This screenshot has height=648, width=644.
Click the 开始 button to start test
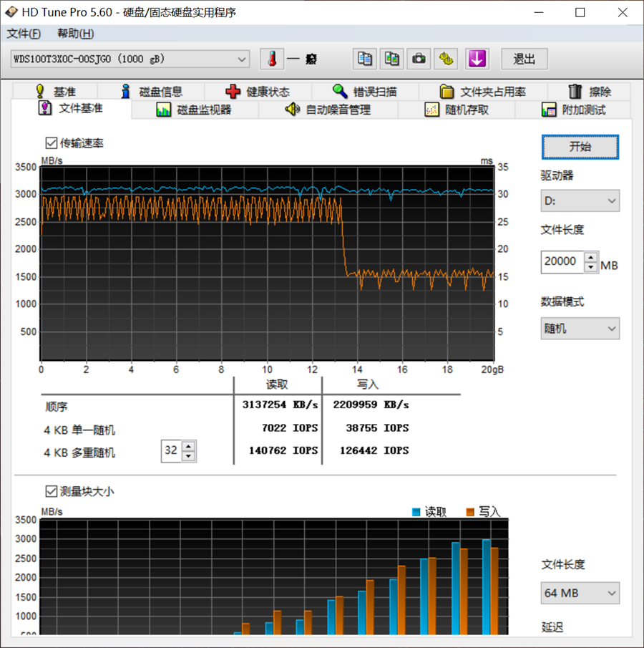[580, 147]
